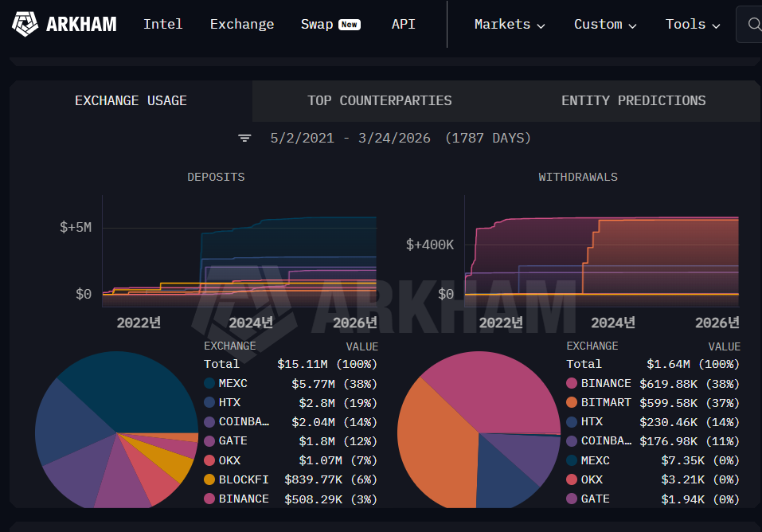Click the $5.77M (38%) deposit value

[334, 384]
